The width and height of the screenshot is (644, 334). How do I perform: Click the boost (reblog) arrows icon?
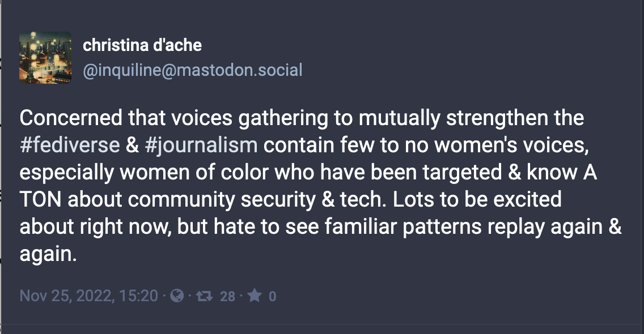coord(204,296)
